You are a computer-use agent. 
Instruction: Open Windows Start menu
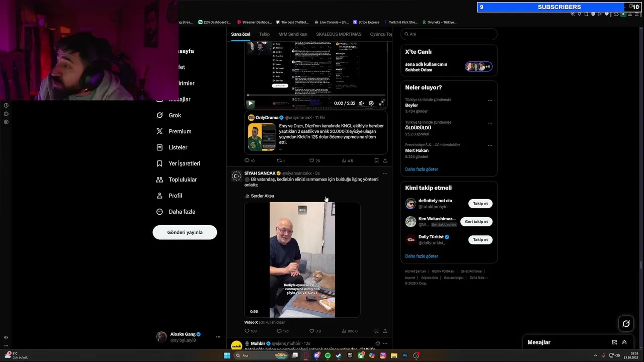(x=227, y=355)
